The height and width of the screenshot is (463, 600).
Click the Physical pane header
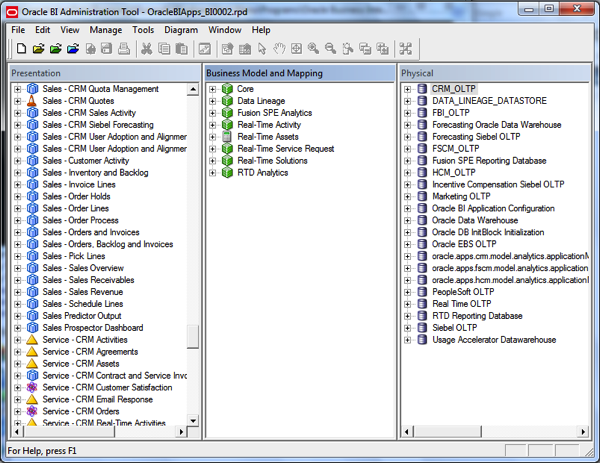tap(495, 73)
